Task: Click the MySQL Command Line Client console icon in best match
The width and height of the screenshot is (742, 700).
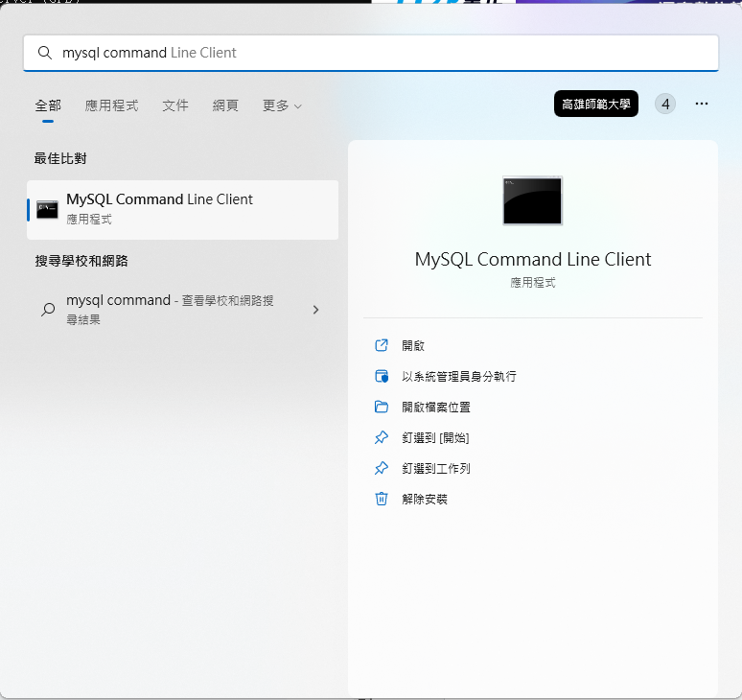Action: click(x=47, y=210)
